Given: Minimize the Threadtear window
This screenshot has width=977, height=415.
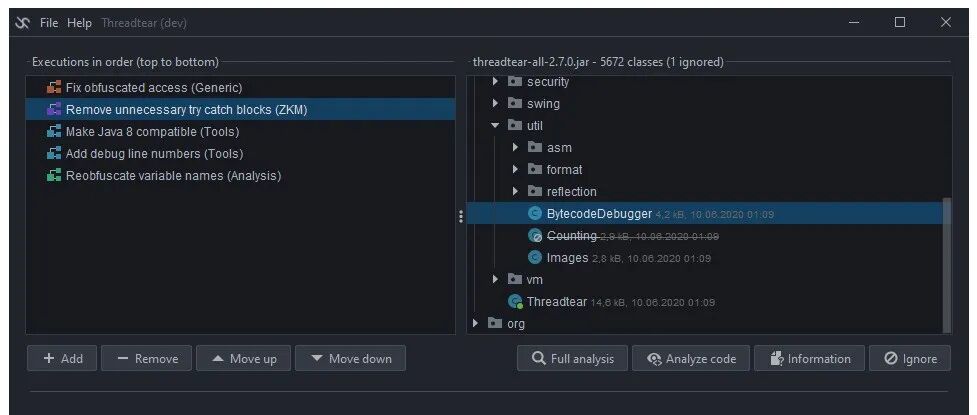Looking at the screenshot, I should (854, 22).
